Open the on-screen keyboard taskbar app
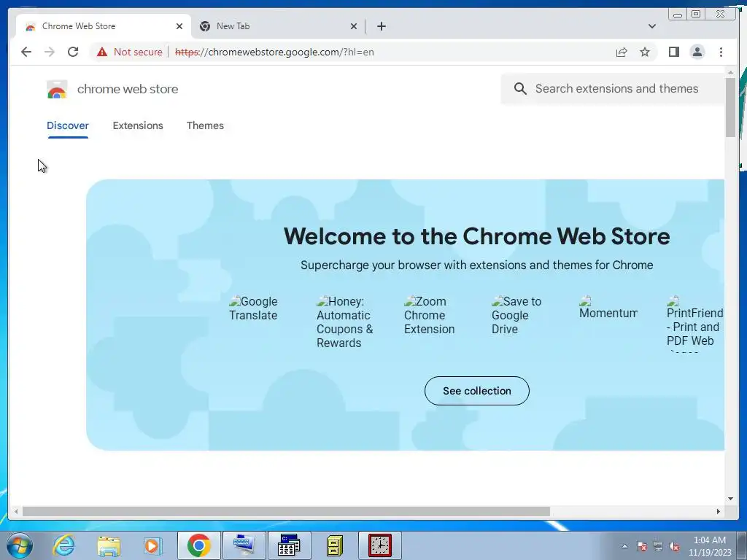Viewport: 747px width, 560px height. point(244,545)
